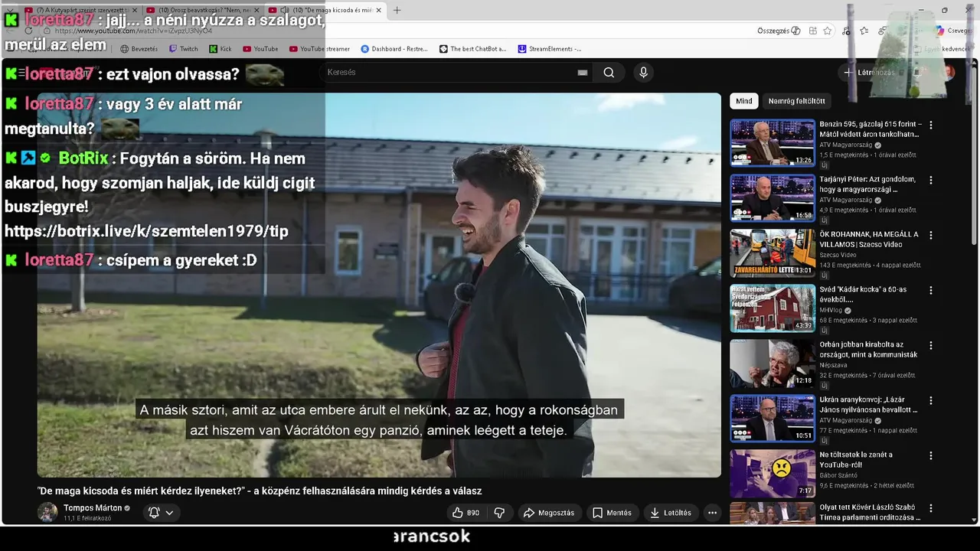The height and width of the screenshot is (551, 980).
Task: Click the Gábor Szántó channel name
Action: pos(838,475)
